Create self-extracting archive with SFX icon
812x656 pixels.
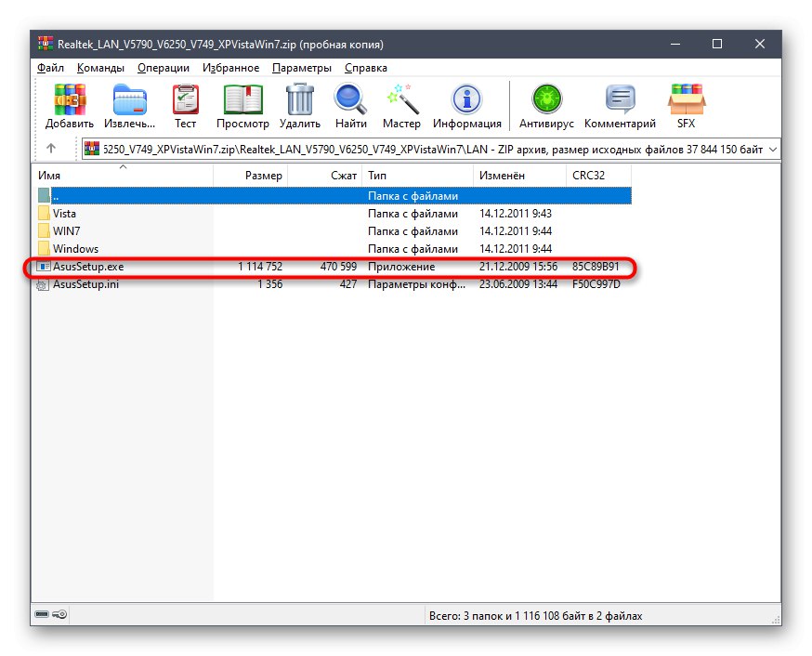click(687, 99)
